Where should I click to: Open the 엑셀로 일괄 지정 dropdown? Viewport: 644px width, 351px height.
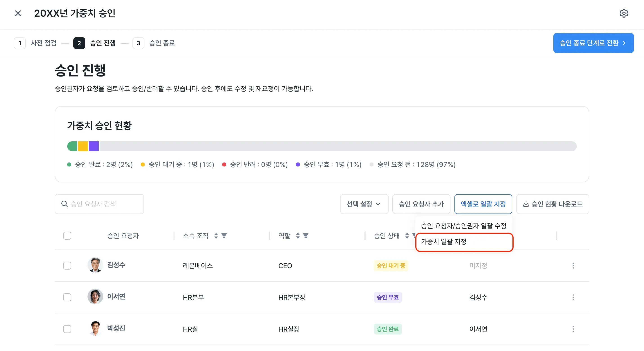483,204
